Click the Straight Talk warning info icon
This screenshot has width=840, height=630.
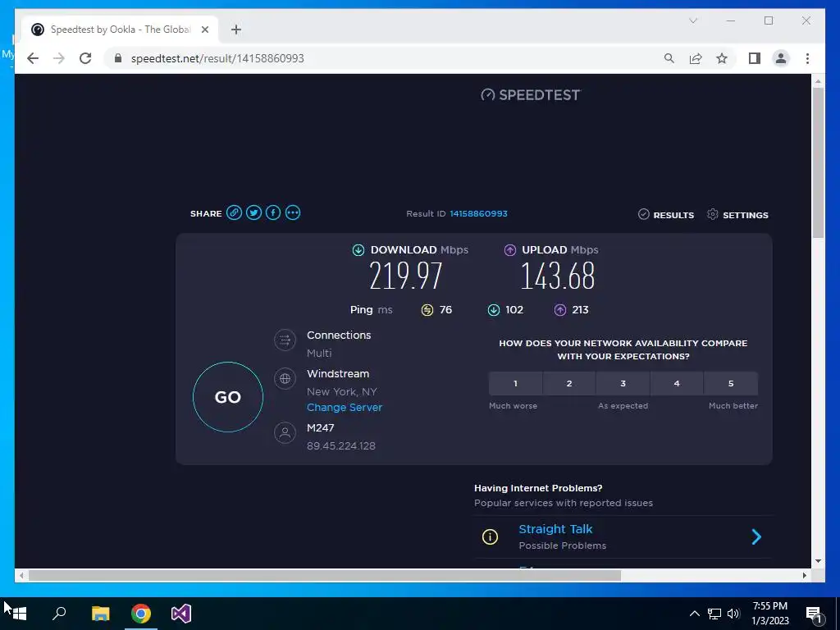tap(490, 536)
